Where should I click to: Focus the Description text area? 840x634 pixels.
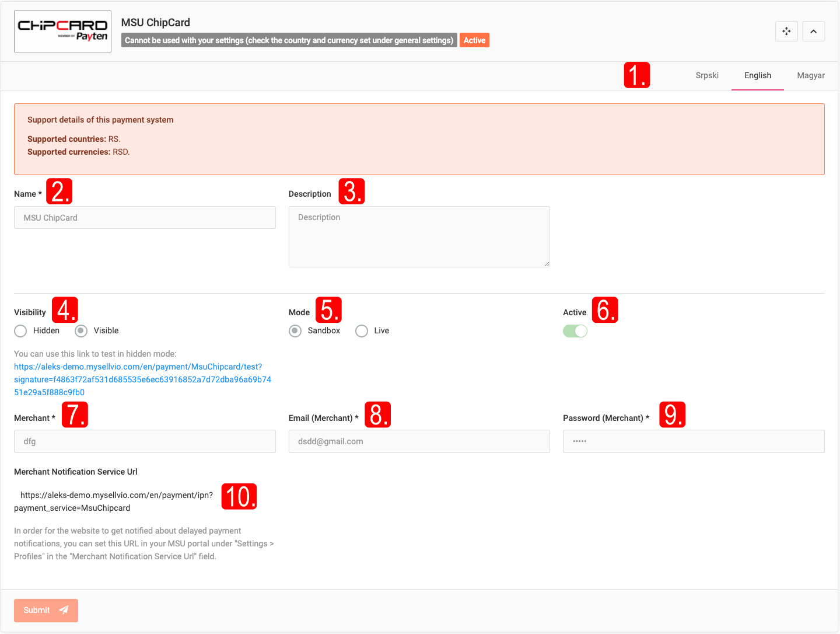point(419,236)
